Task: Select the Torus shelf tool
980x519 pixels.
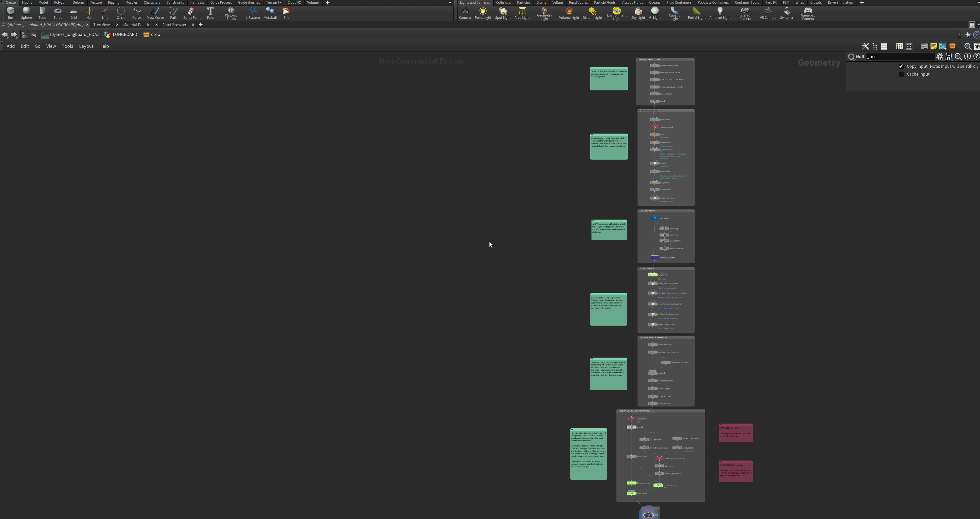Action: [x=58, y=13]
